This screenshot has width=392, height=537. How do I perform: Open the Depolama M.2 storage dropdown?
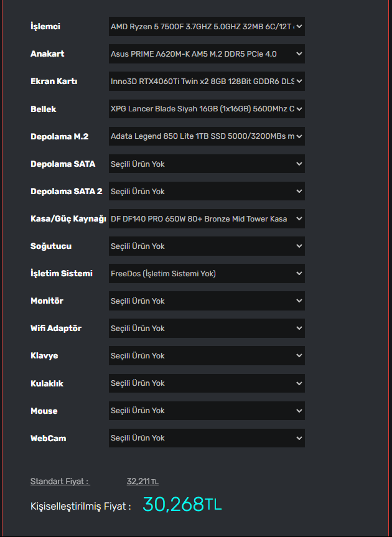[x=207, y=136]
